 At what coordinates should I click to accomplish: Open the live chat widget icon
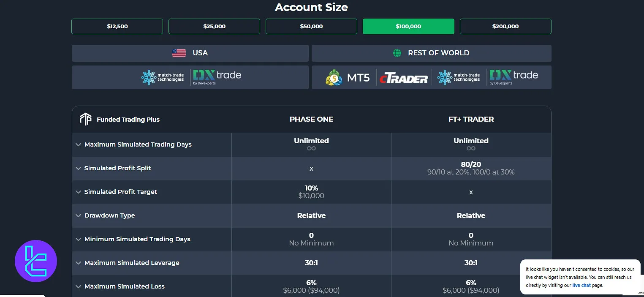point(36,261)
